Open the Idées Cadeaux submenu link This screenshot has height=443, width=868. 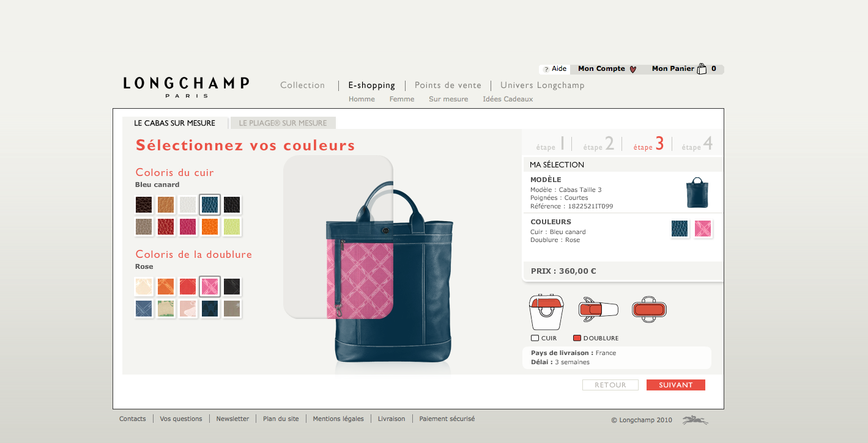[508, 99]
